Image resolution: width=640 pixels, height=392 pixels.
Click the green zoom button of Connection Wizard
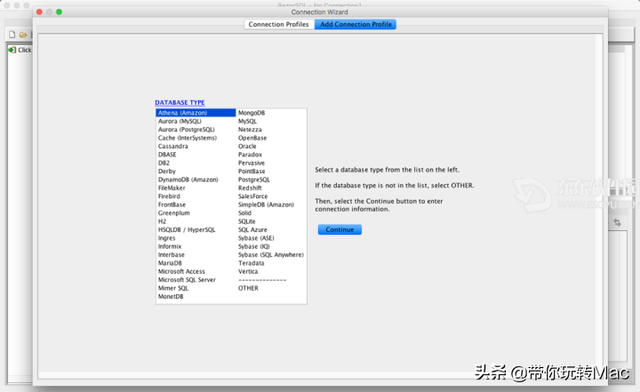click(x=59, y=12)
